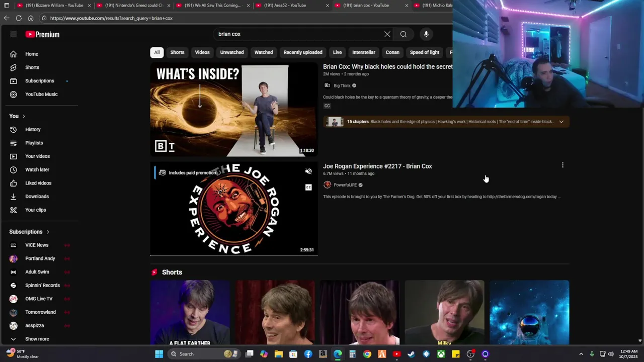This screenshot has width=644, height=362.
Task: Click the Big Think channel icon
Action: click(x=328, y=85)
